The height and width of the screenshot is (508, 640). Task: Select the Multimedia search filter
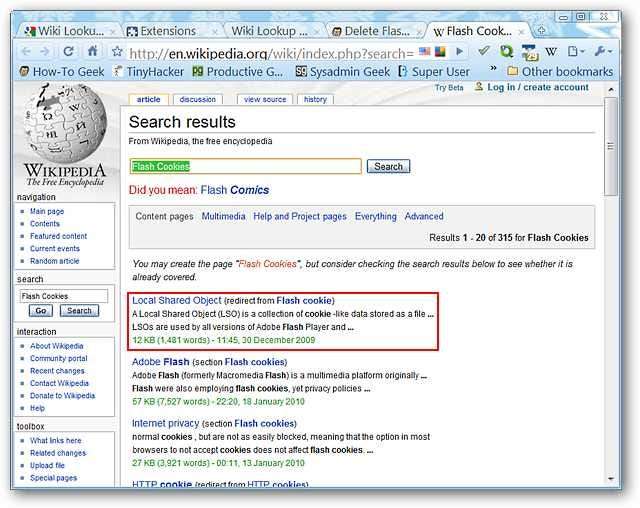tap(223, 216)
